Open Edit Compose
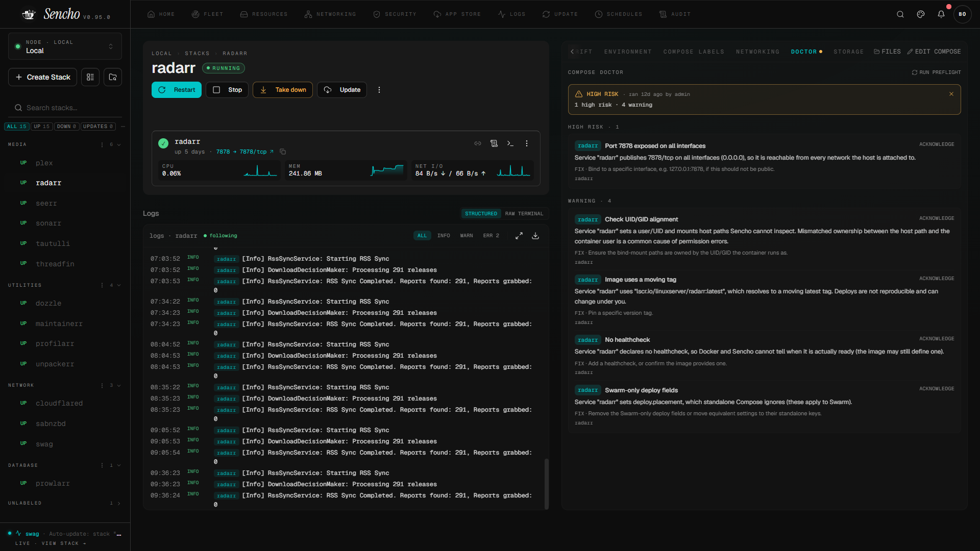This screenshot has height=551, width=980. 934,52
